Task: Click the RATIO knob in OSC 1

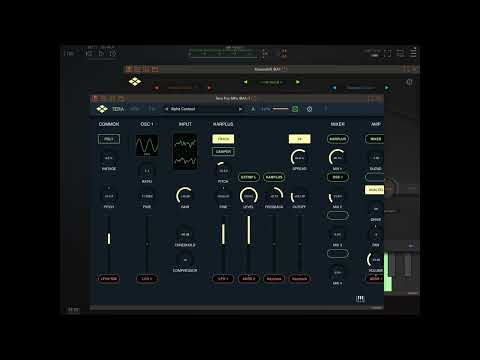Action: 147,171
